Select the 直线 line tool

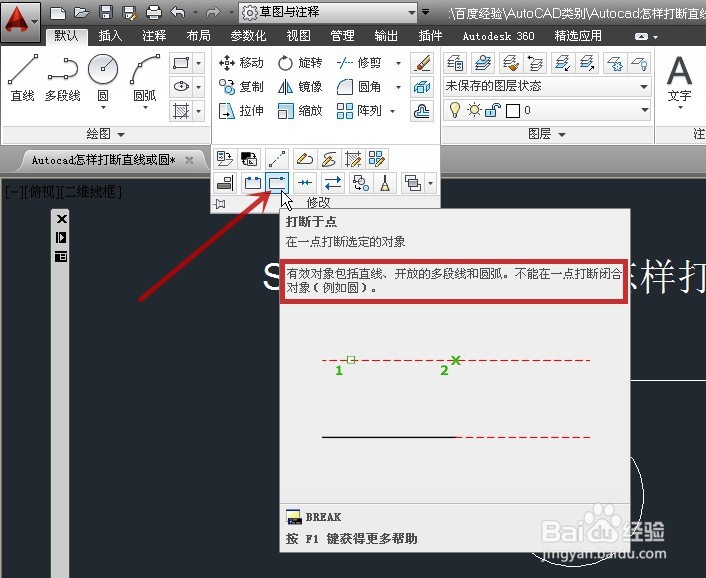23,78
